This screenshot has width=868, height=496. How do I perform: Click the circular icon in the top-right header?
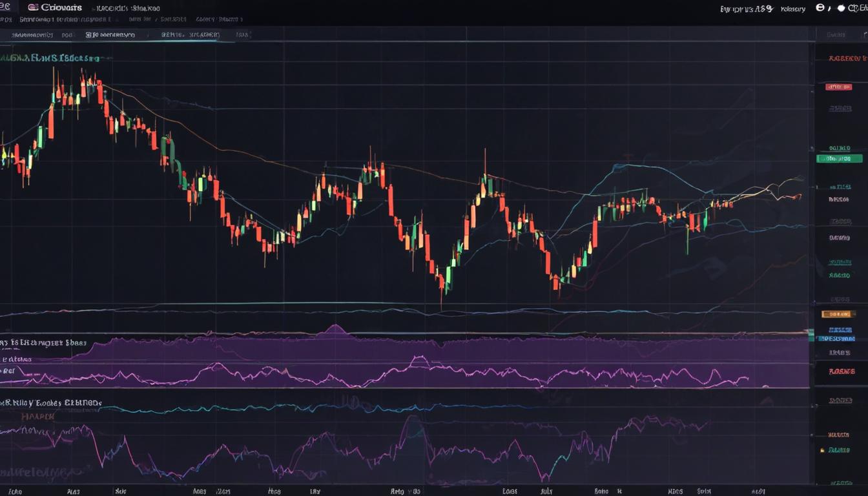tap(820, 8)
